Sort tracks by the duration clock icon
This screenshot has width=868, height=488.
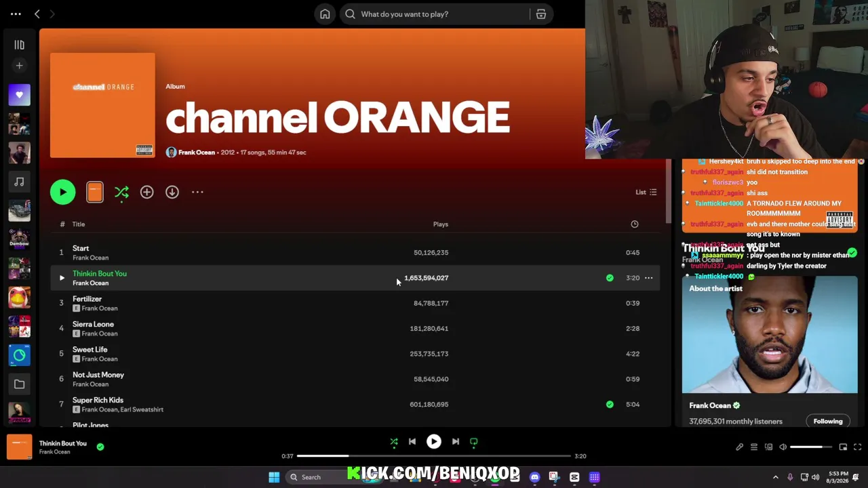coord(635,224)
